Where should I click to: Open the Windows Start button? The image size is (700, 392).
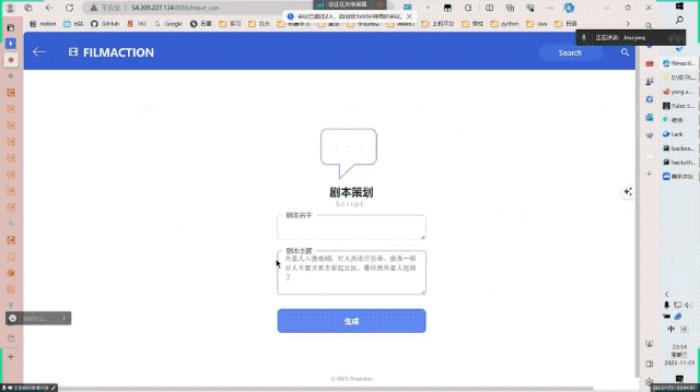coord(679,6)
